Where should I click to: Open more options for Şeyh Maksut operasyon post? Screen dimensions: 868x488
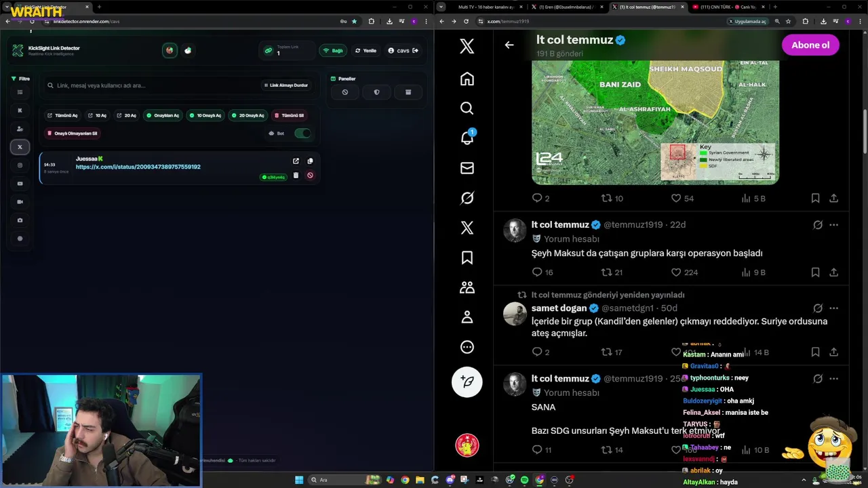[834, 225]
